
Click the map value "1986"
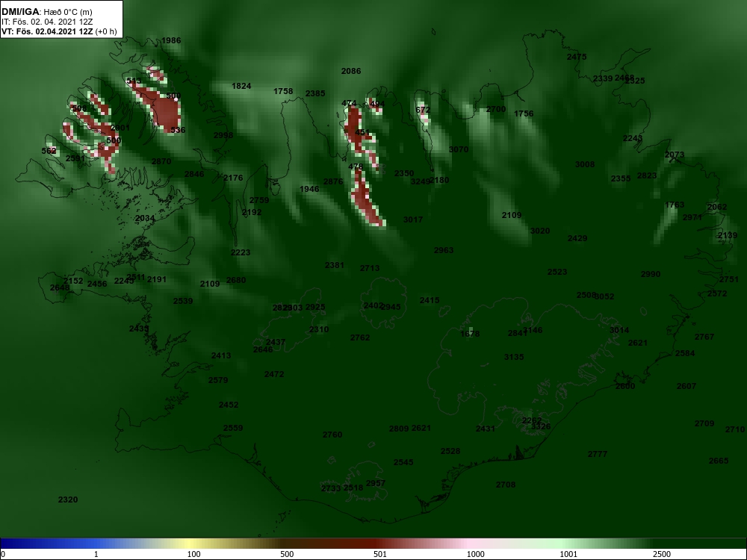(171, 40)
